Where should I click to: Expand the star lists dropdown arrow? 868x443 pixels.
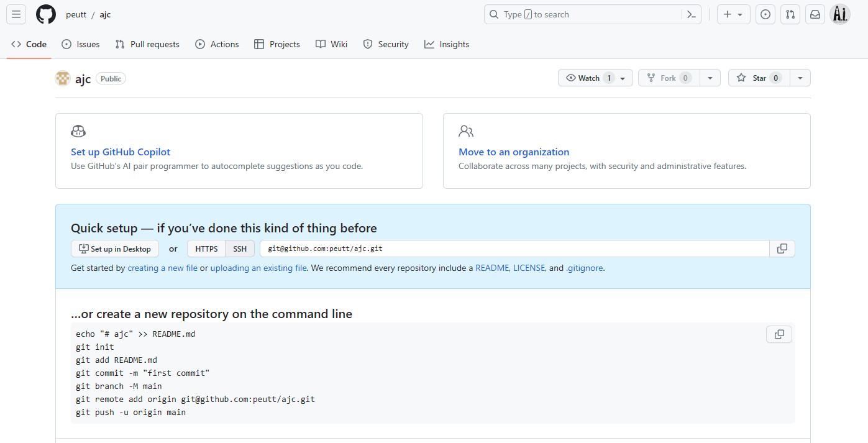[800, 78]
